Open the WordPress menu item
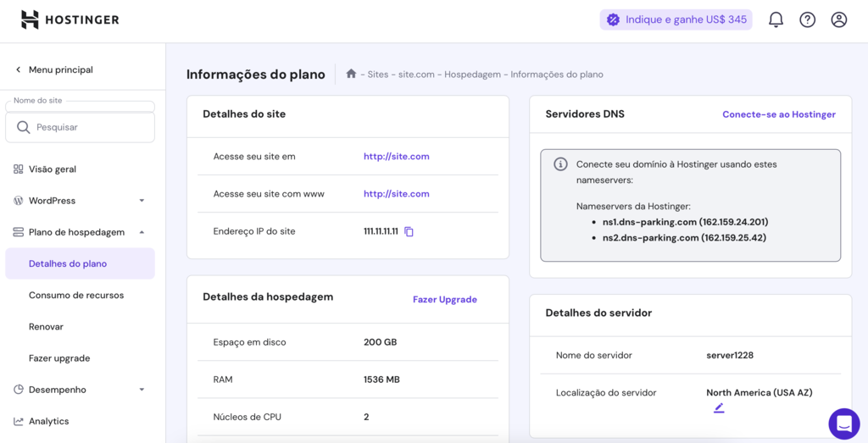868x443 pixels. coord(52,201)
